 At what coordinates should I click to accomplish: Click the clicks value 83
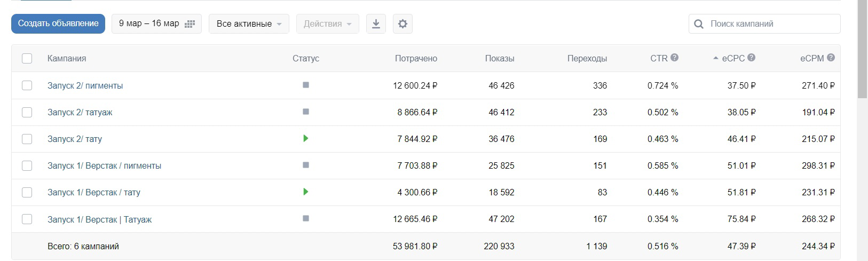pos(602,192)
